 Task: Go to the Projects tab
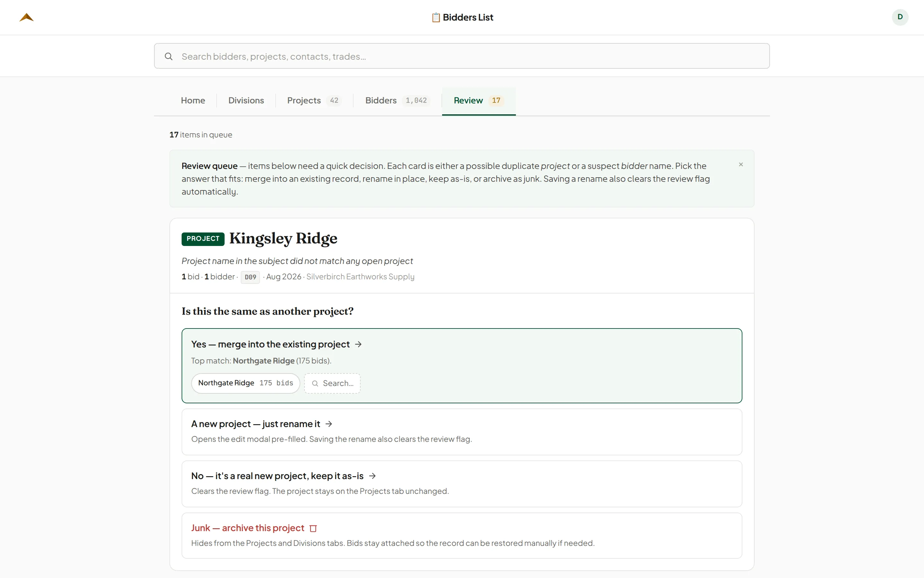tap(314, 101)
